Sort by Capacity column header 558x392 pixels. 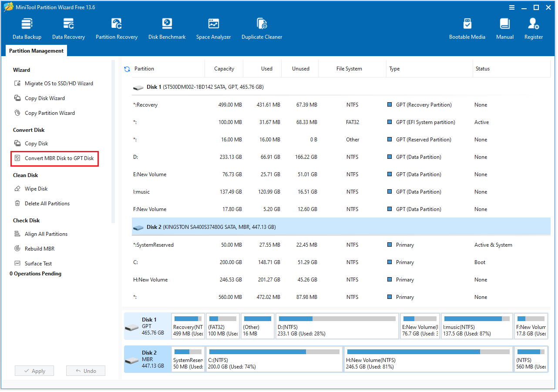coord(224,69)
